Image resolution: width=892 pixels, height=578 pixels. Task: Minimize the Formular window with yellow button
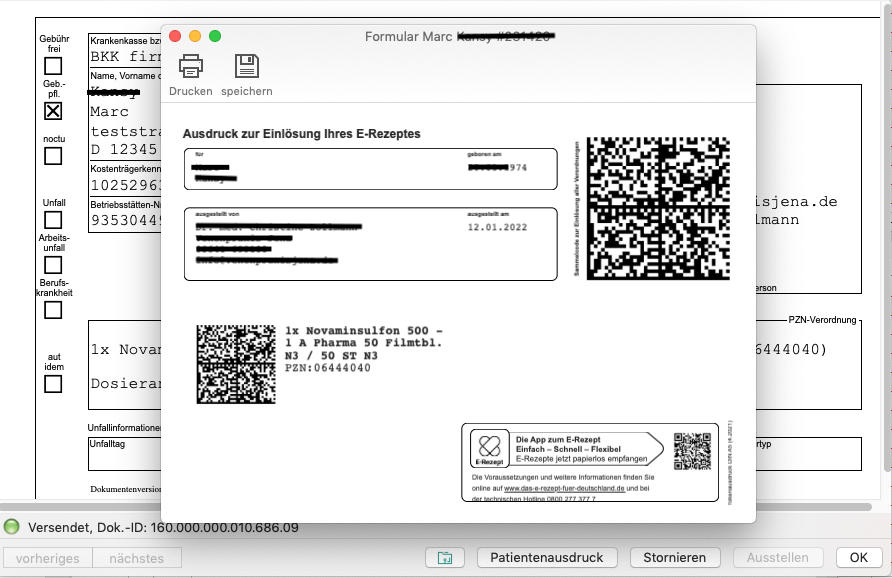coord(195,36)
